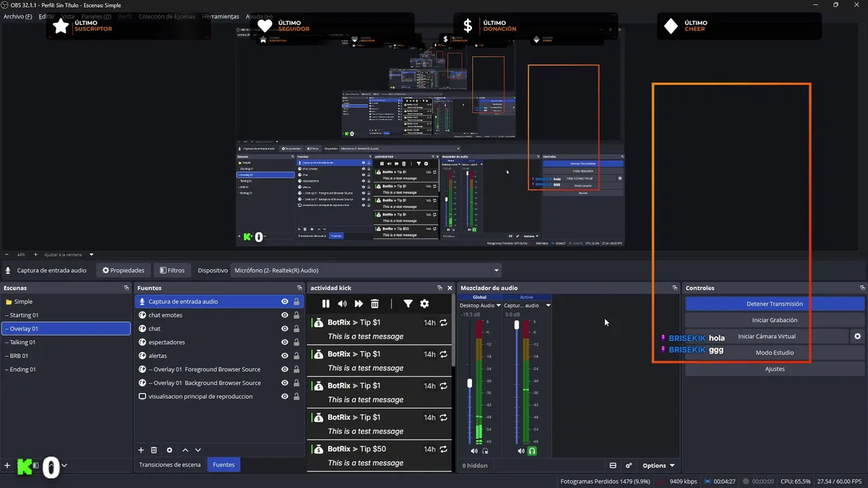Skip alerts with the fast-forward icon
The height and width of the screenshot is (488, 868).
click(359, 304)
